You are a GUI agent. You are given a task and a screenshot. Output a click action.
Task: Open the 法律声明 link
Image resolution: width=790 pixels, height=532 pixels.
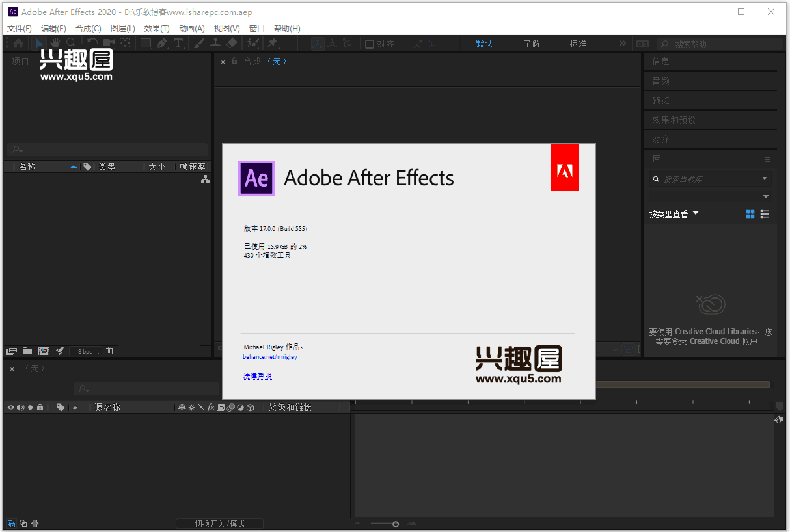257,376
